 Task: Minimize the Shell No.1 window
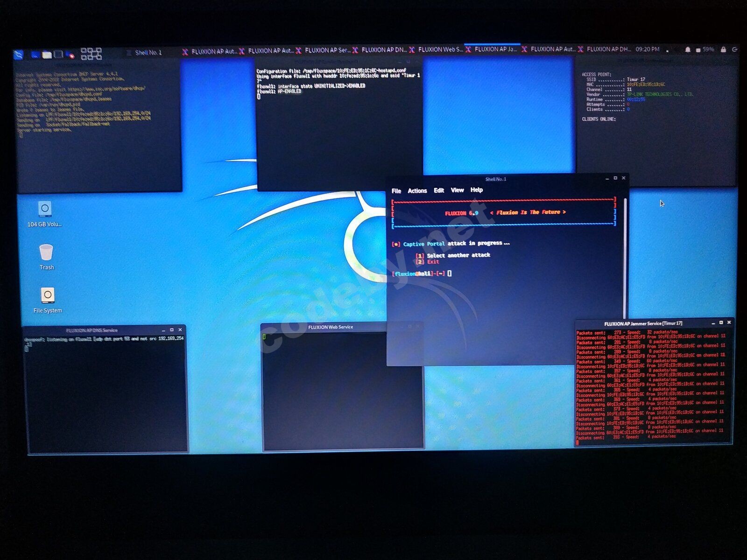tap(607, 178)
